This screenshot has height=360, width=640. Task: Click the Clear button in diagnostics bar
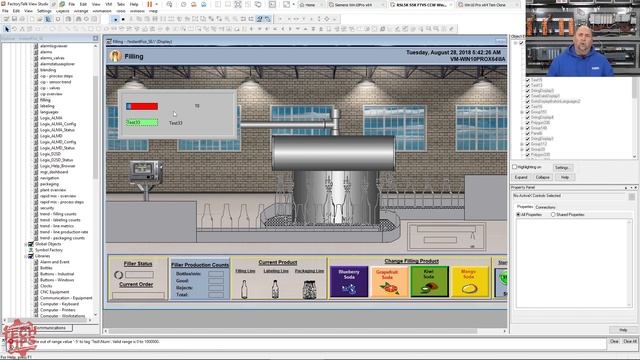coord(614,341)
